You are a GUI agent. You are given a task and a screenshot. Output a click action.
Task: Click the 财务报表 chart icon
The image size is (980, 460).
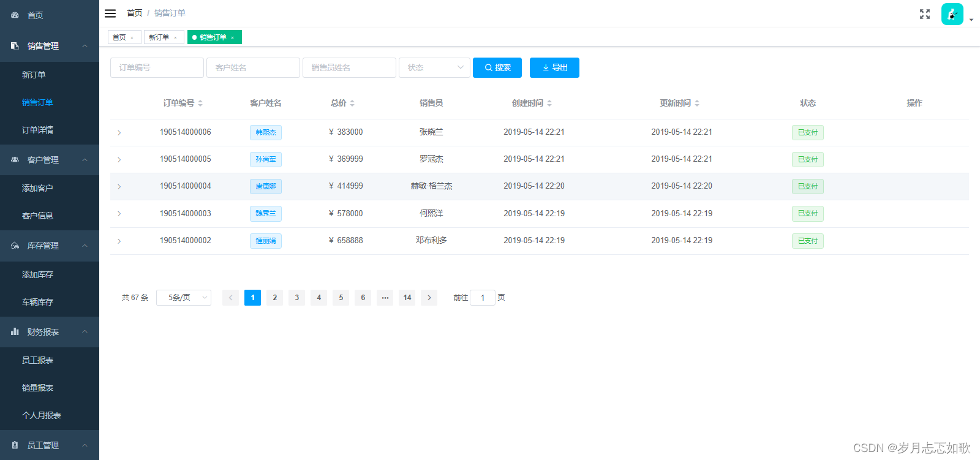pos(15,331)
